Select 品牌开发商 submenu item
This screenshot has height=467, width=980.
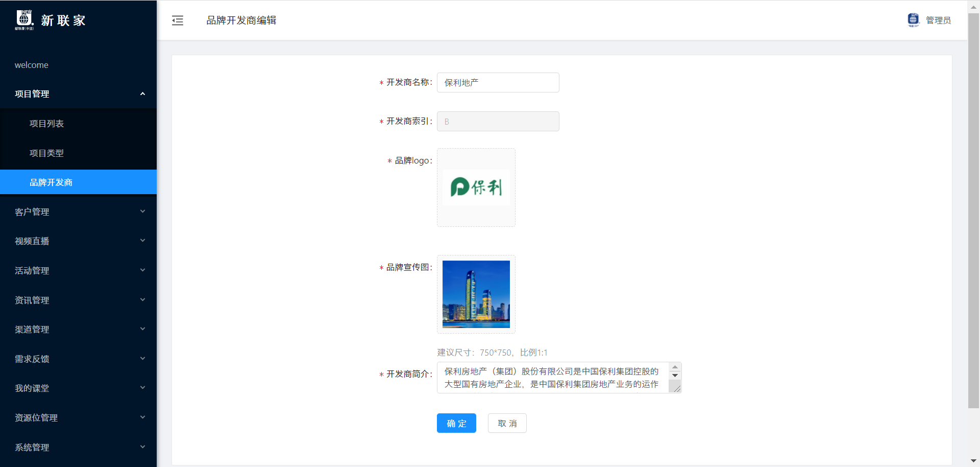coord(78,182)
